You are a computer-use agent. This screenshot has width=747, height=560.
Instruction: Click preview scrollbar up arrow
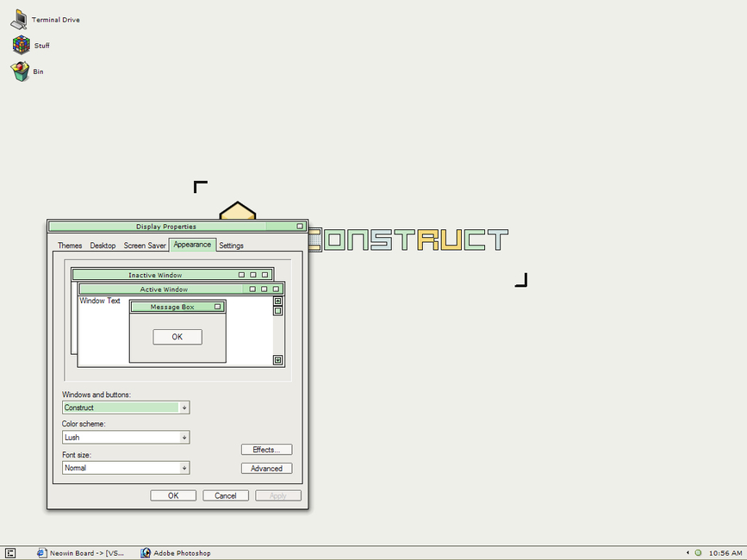[277, 301]
